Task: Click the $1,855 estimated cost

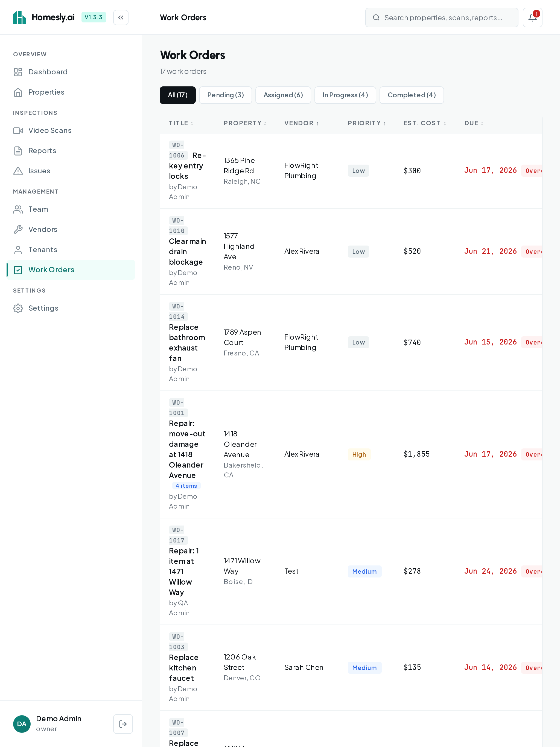Action: point(416,454)
